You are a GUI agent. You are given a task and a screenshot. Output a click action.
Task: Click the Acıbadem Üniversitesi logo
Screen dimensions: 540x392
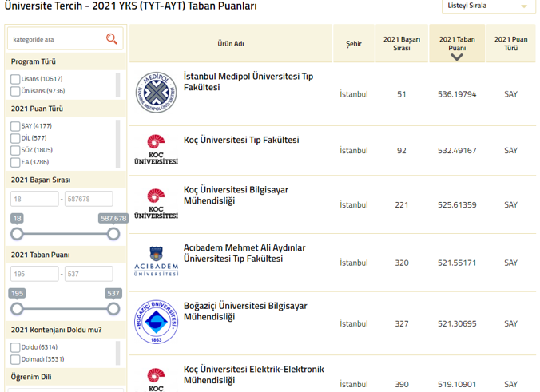click(156, 262)
